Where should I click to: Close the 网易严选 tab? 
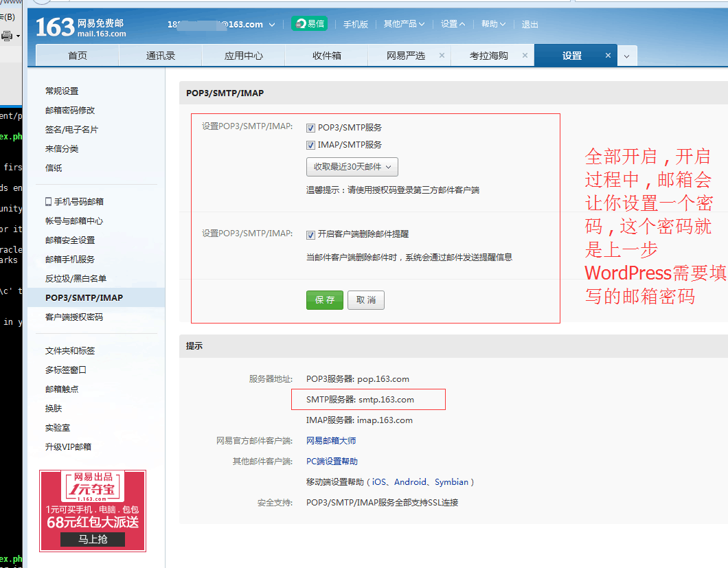click(442, 55)
